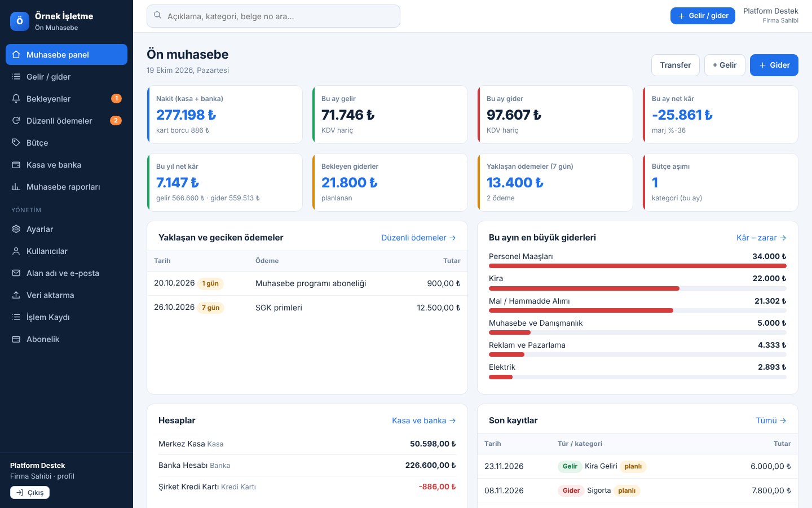Click the magnifier icon in the search box
The image size is (812, 508).
158,16
